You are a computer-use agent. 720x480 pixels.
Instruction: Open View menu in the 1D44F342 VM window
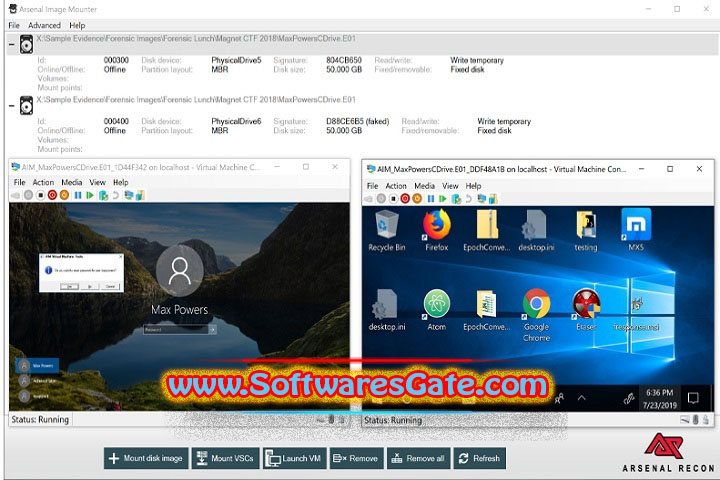tap(97, 182)
